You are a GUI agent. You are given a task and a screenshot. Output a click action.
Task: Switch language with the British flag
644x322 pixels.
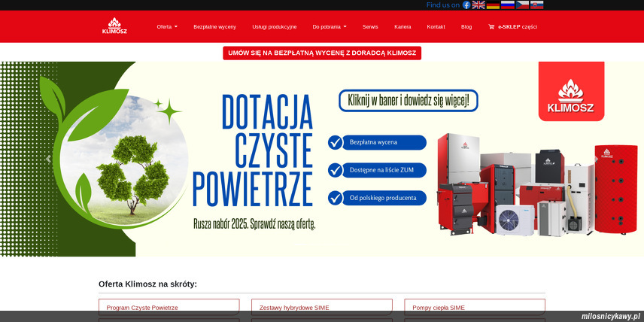coord(478,5)
